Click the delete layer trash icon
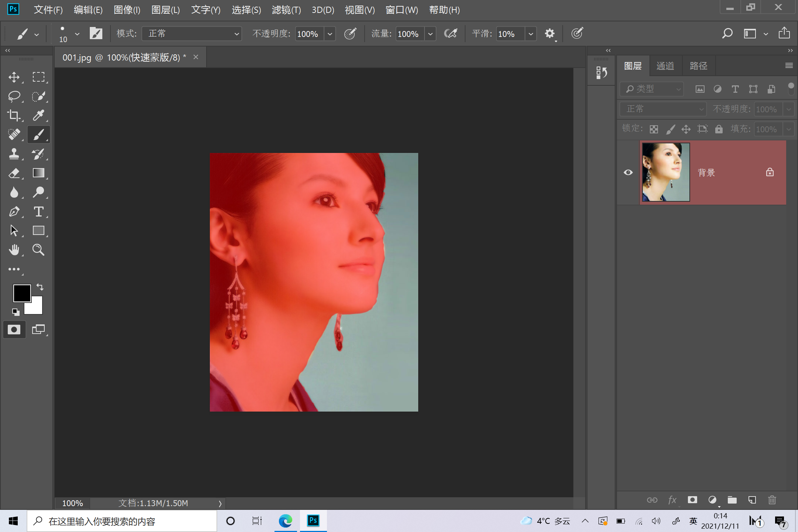This screenshot has width=798, height=532. (772, 500)
